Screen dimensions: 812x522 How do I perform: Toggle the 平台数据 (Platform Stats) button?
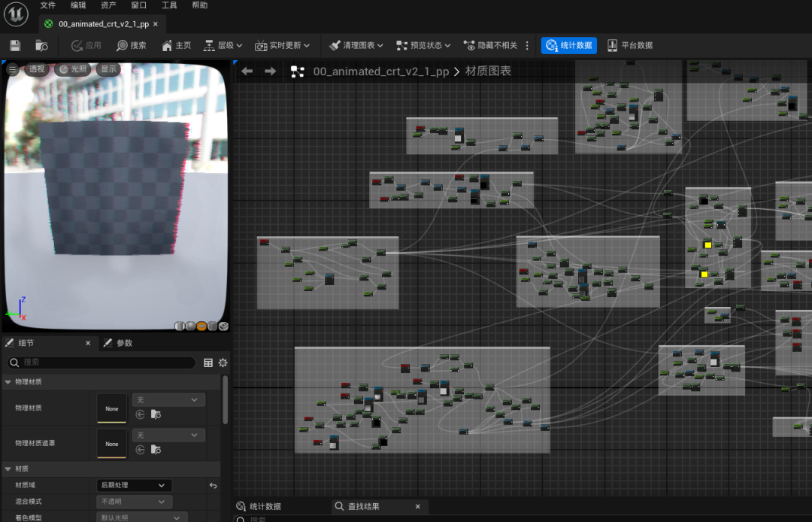coord(630,46)
